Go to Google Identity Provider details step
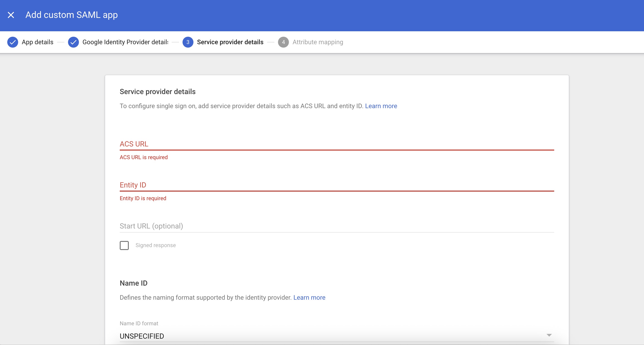This screenshot has width=644, height=345. [125, 42]
